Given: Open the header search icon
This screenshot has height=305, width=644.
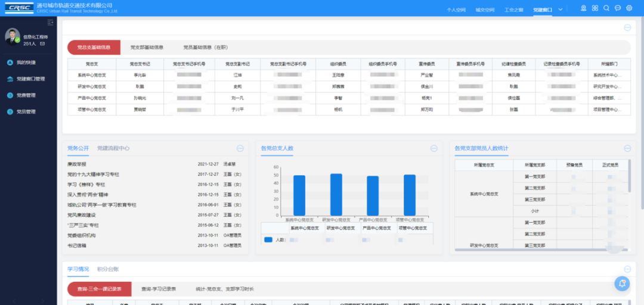Looking at the screenshot, I should 606,8.
